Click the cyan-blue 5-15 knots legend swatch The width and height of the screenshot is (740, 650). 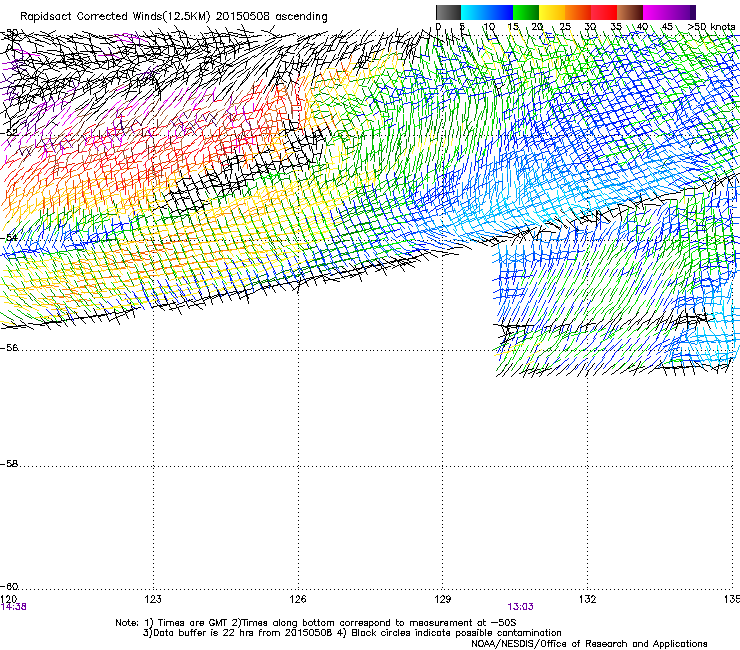pos(487,12)
